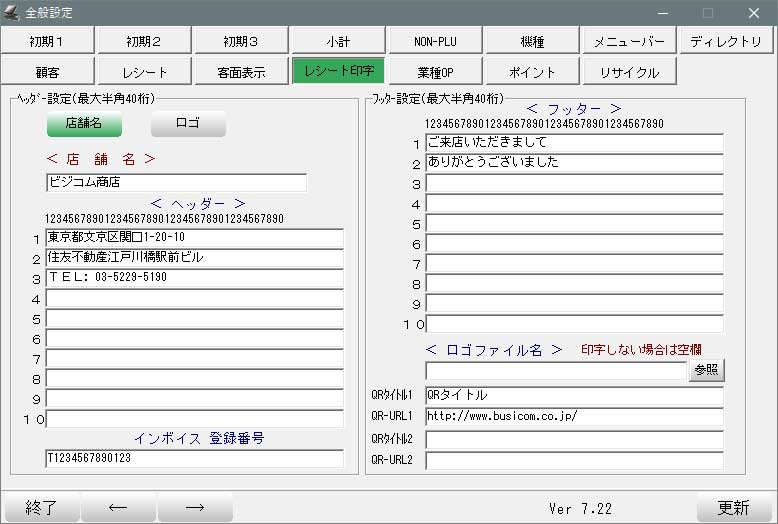Click the left arrow navigation button
This screenshot has width=778, height=524.
118,507
